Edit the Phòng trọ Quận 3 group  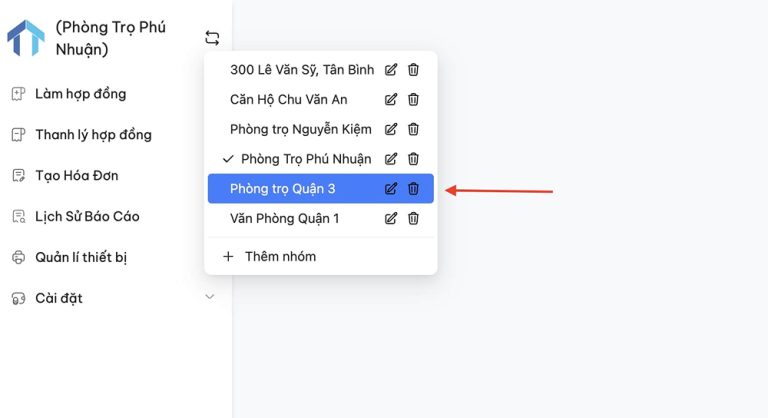click(x=391, y=189)
